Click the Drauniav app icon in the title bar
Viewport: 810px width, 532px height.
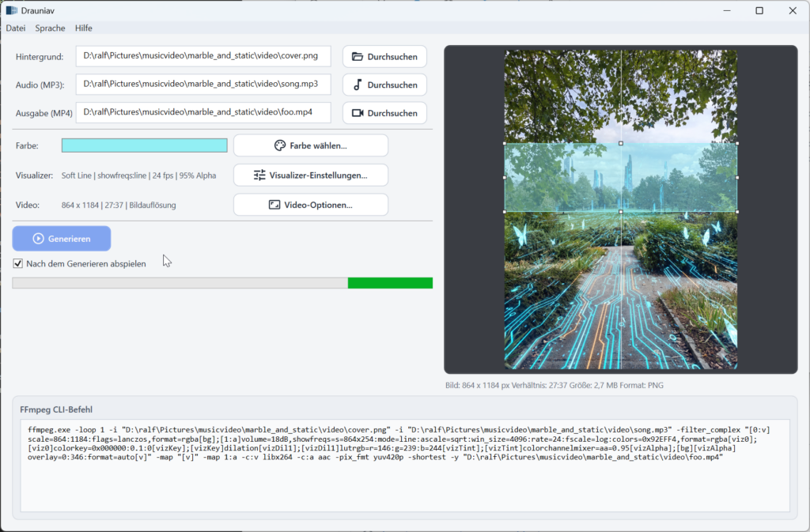click(10, 9)
